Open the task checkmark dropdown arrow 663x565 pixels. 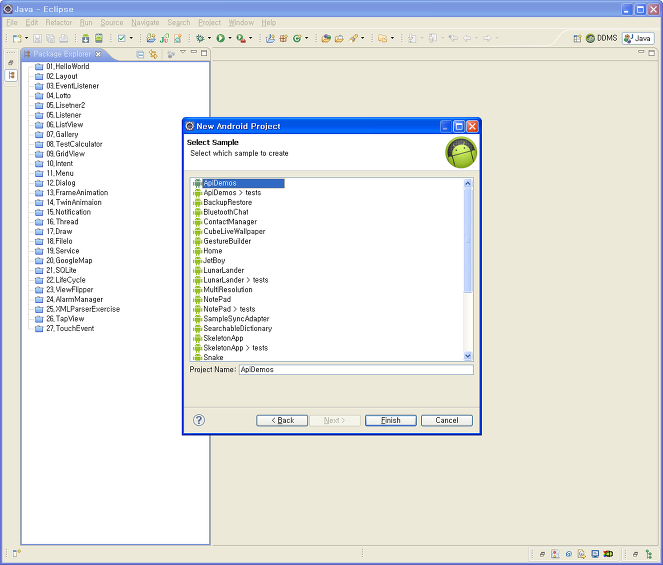[131, 38]
